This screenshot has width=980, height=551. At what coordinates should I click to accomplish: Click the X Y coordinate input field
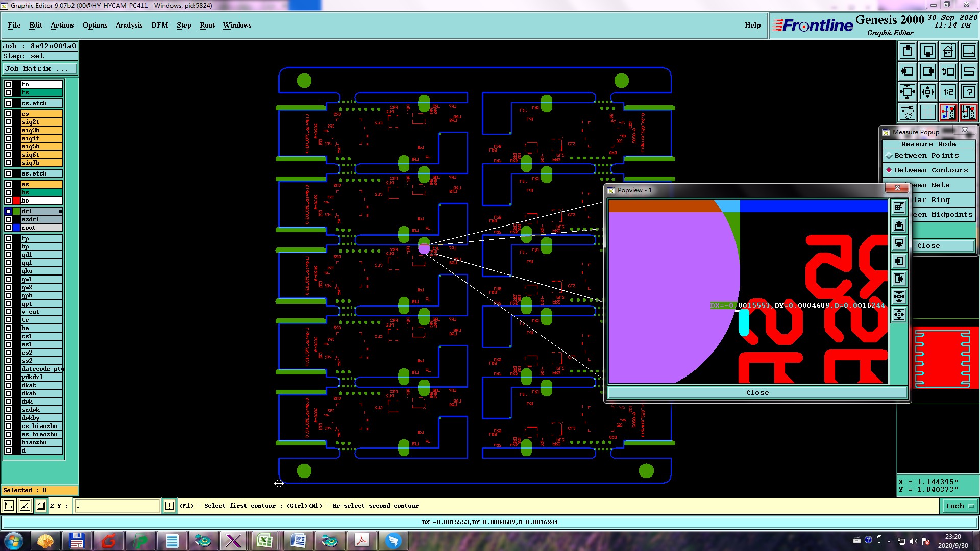[x=117, y=506]
